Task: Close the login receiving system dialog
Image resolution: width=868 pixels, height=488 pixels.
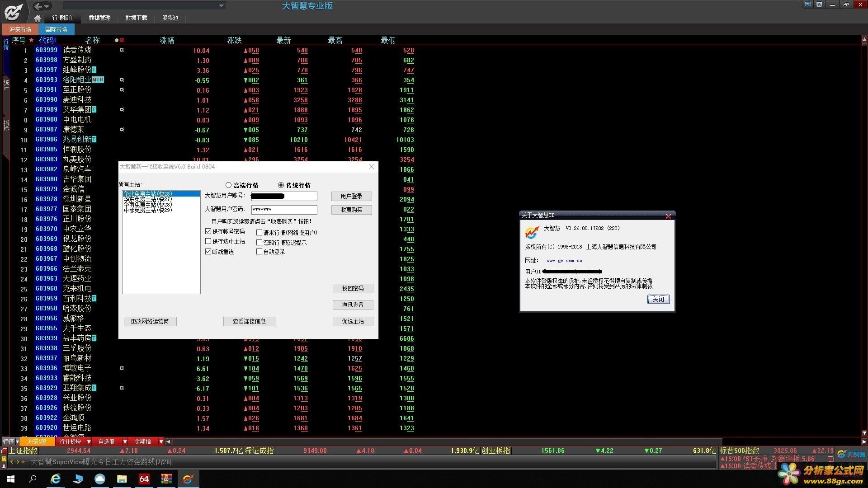Action: click(372, 167)
